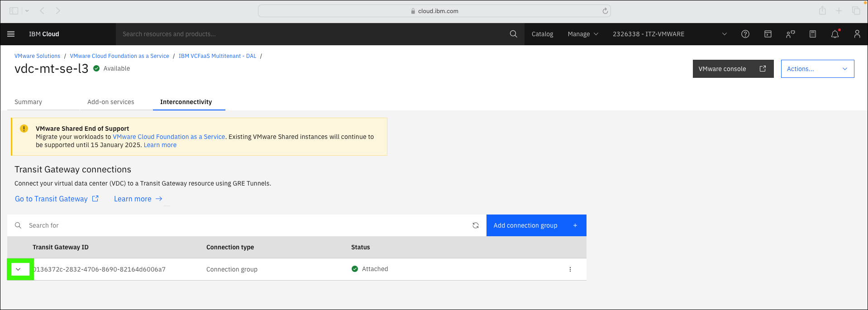This screenshot has width=868, height=310.
Task: Click the Safari back arrow
Action: coord(42,10)
